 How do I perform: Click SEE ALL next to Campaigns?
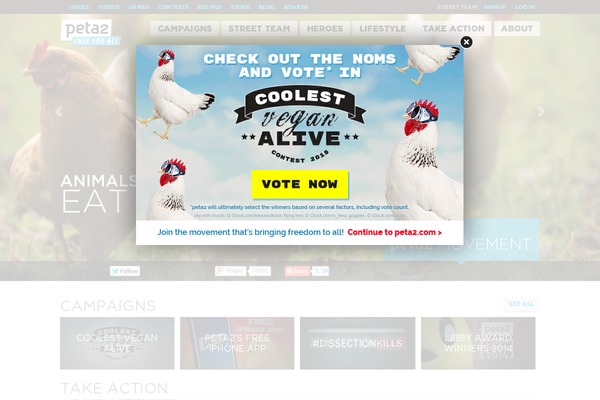coord(521,304)
